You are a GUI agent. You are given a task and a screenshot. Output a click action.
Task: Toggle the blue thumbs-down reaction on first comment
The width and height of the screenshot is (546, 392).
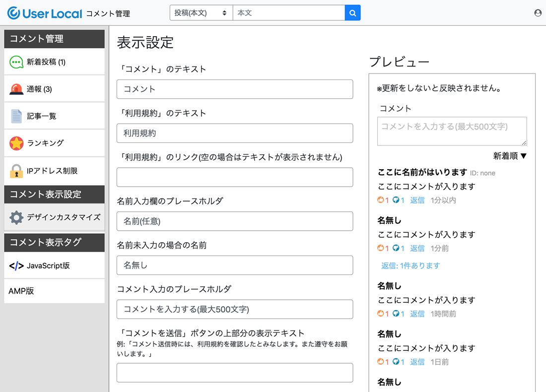[397, 200]
